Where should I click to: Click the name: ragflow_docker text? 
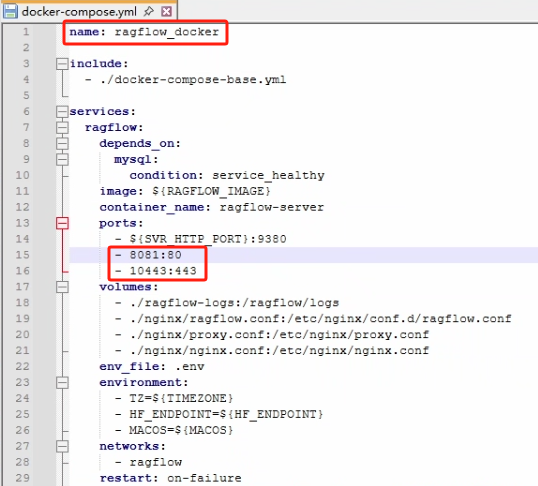pyautogui.click(x=144, y=32)
